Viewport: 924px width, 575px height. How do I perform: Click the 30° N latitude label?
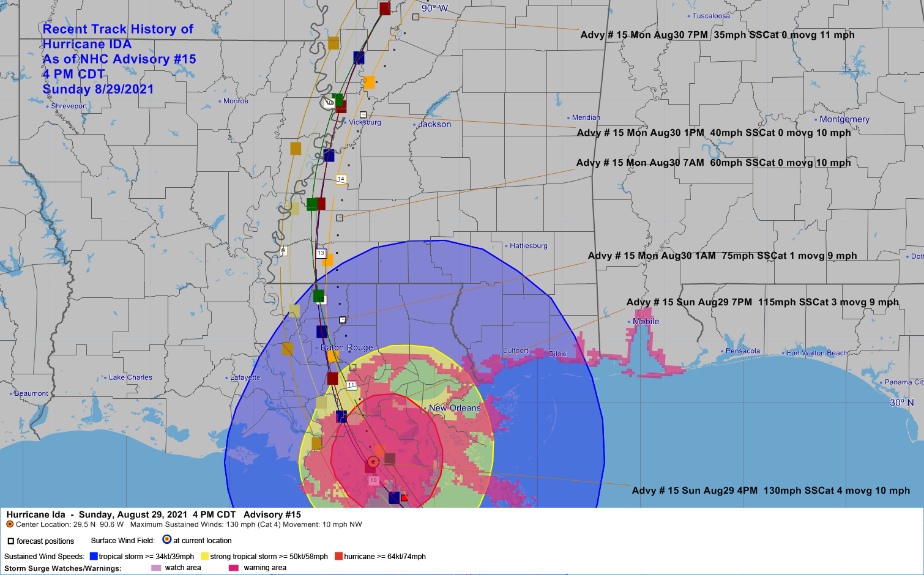pos(901,402)
